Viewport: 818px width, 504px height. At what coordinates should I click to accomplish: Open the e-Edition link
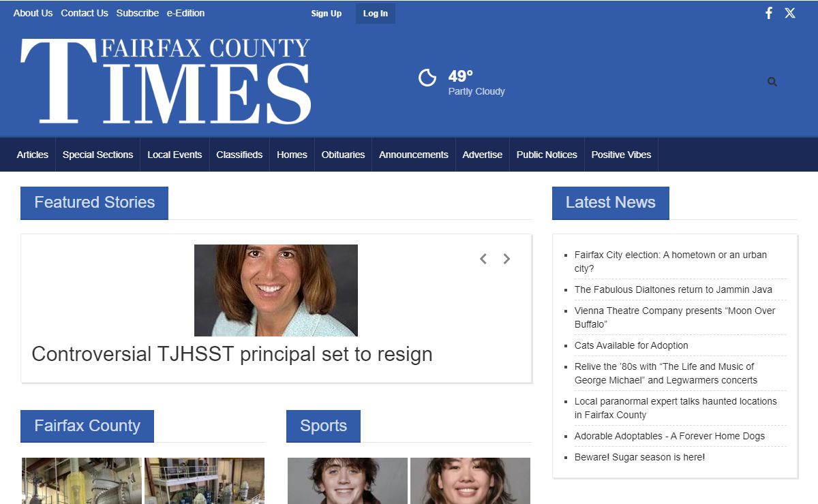pyautogui.click(x=185, y=13)
